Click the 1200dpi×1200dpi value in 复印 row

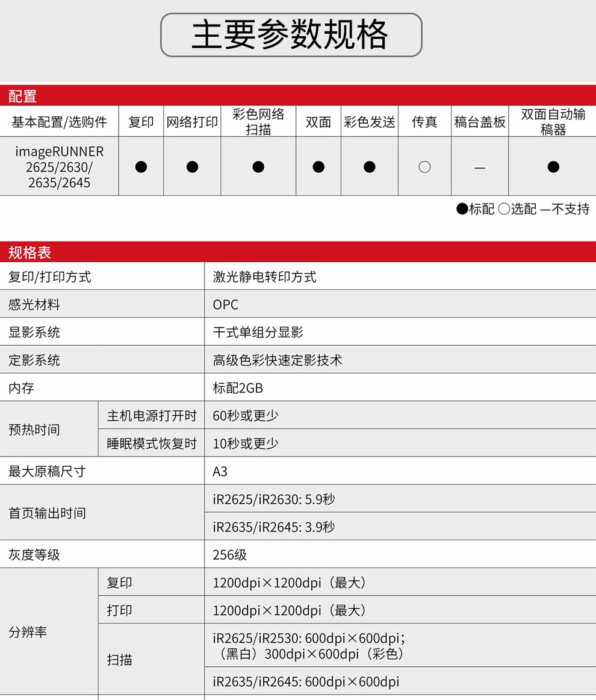290,583
